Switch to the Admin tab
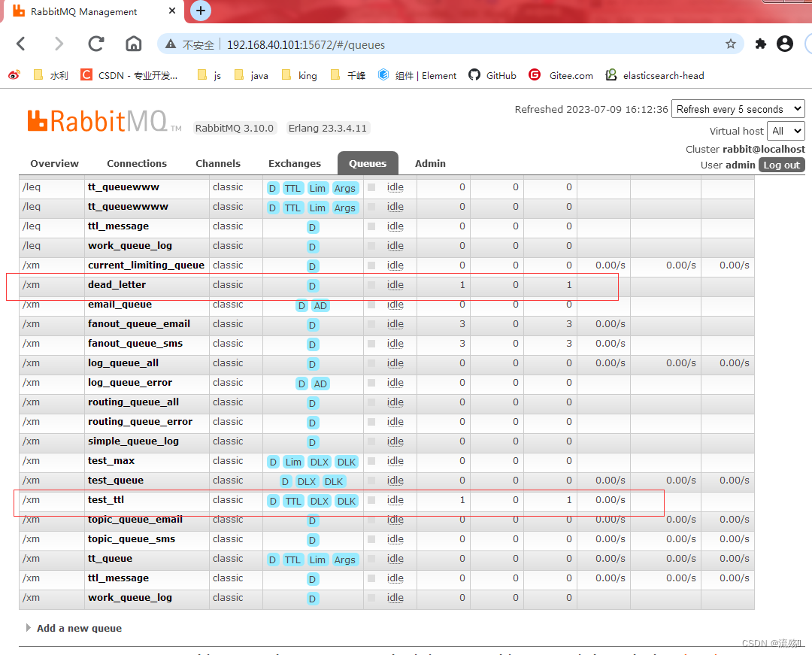The height and width of the screenshot is (655, 812). (429, 163)
